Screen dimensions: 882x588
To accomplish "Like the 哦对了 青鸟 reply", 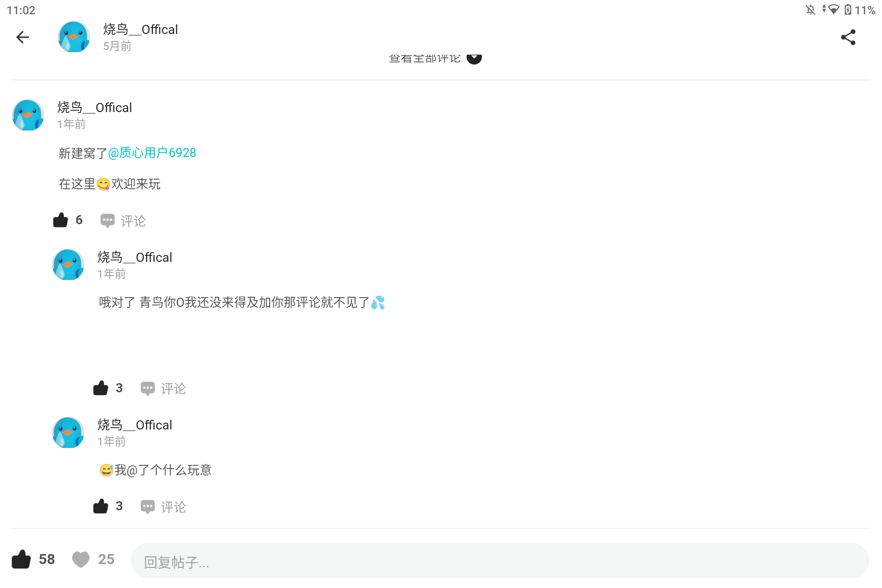I will (101, 388).
